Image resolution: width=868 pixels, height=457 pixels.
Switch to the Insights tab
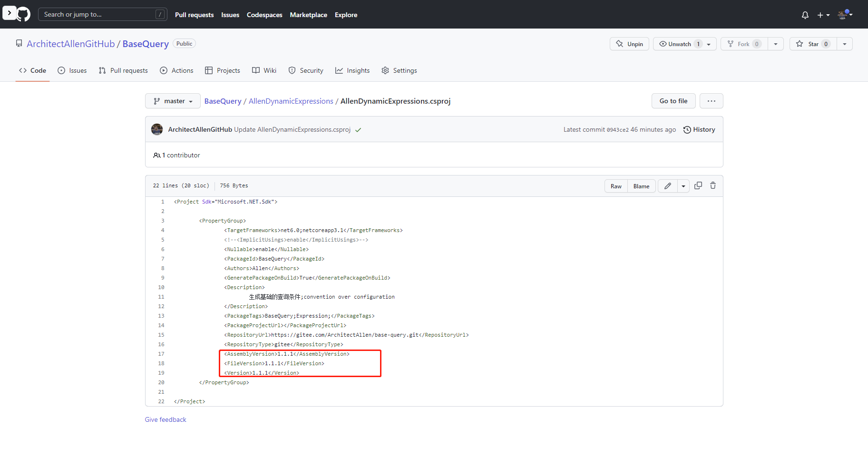pyautogui.click(x=352, y=70)
